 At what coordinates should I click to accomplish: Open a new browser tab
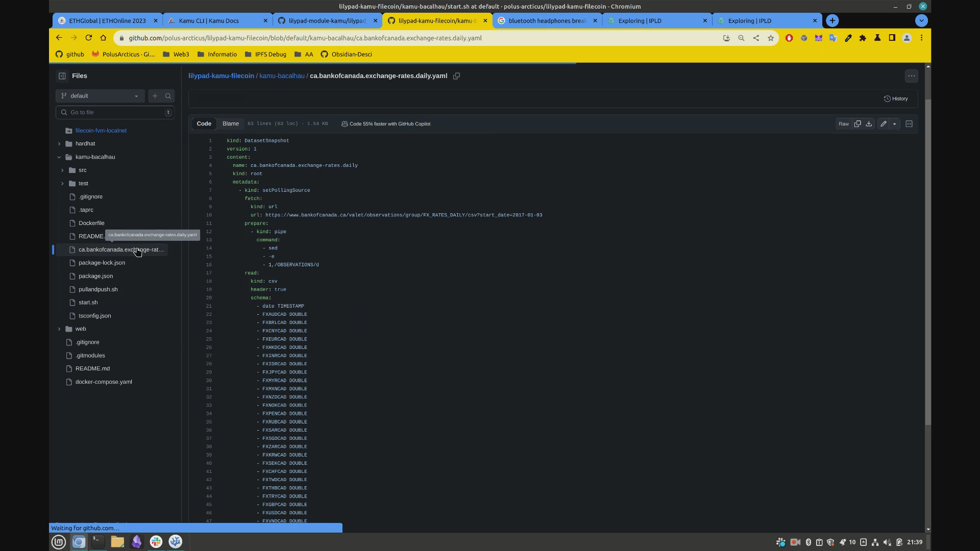tap(832, 21)
